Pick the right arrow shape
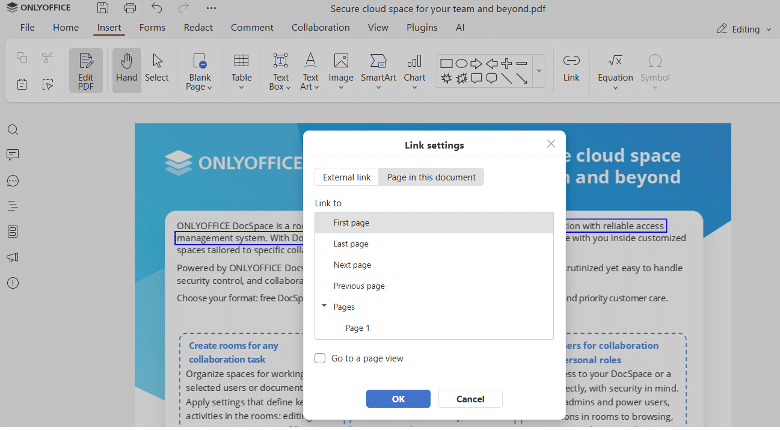Viewport: 780px width, 430px height. tap(477, 63)
